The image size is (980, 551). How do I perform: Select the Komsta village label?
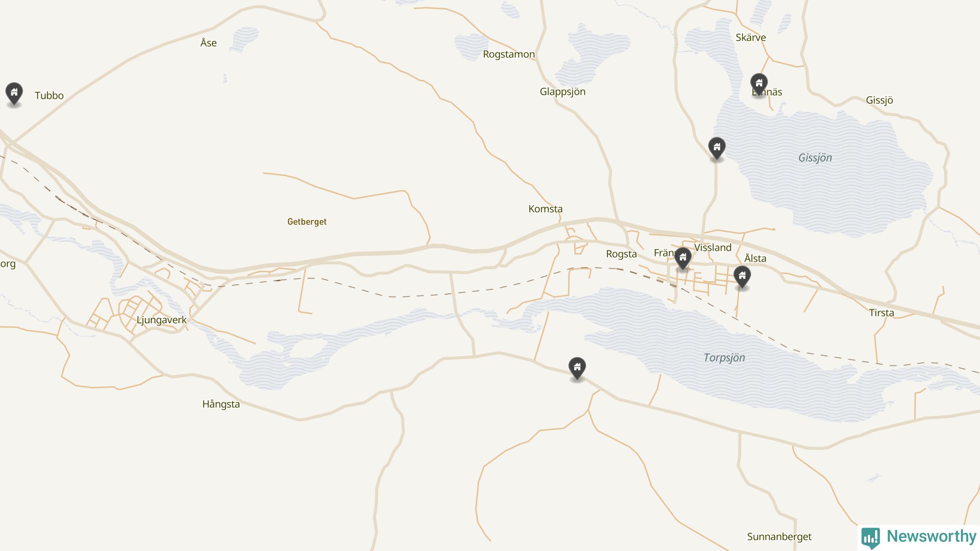(546, 209)
